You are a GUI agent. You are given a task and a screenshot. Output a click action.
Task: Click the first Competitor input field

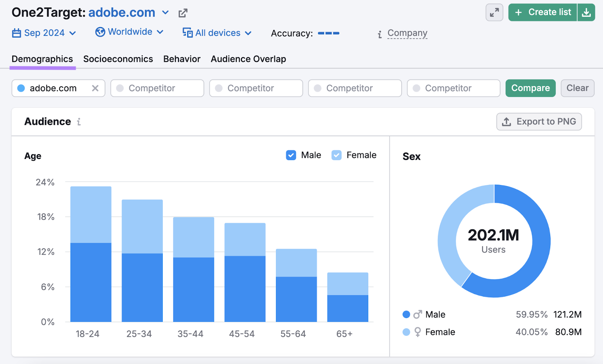pos(157,88)
